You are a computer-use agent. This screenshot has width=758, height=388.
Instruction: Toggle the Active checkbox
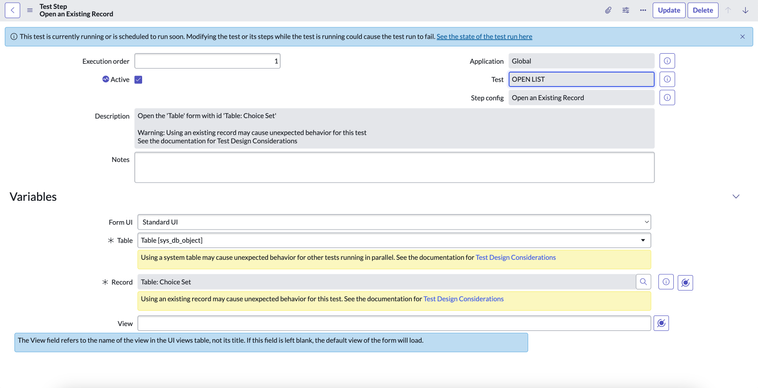(138, 80)
